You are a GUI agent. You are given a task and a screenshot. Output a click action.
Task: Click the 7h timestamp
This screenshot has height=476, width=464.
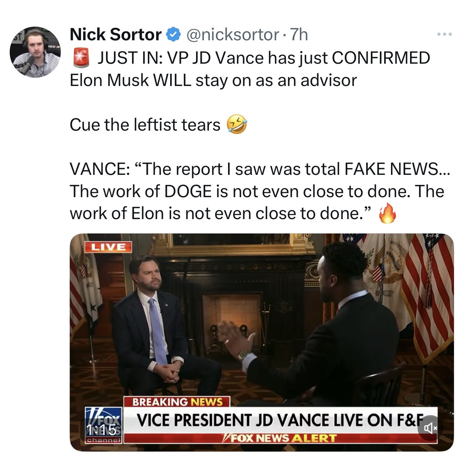[299, 35]
